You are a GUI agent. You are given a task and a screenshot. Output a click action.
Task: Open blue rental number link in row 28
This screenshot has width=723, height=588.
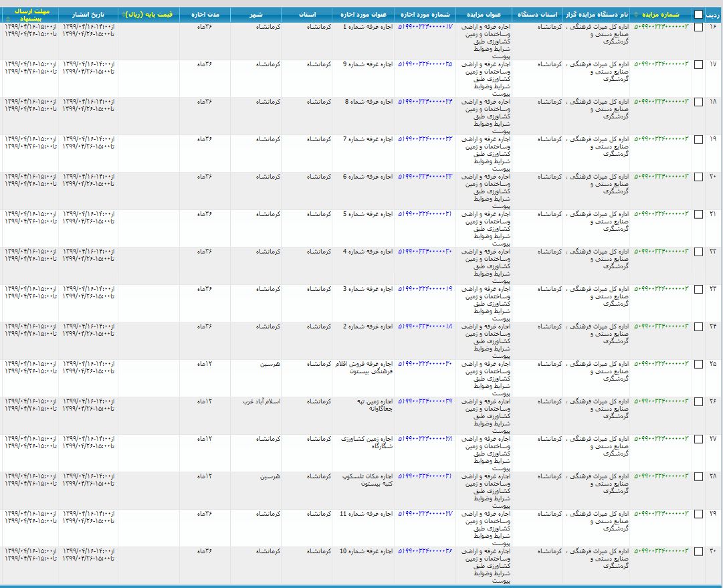point(425,476)
